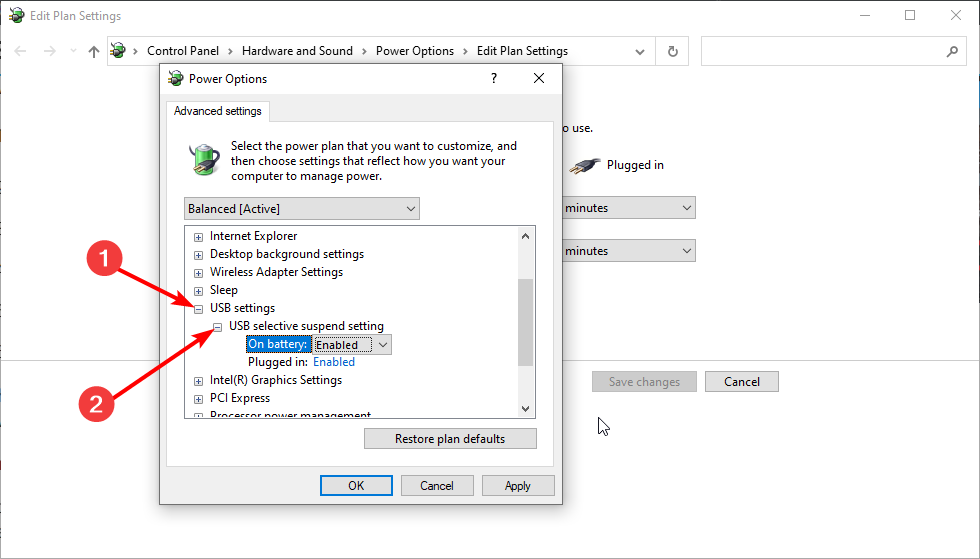Click Edit Plan Settings breadcrumb

pyautogui.click(x=522, y=51)
